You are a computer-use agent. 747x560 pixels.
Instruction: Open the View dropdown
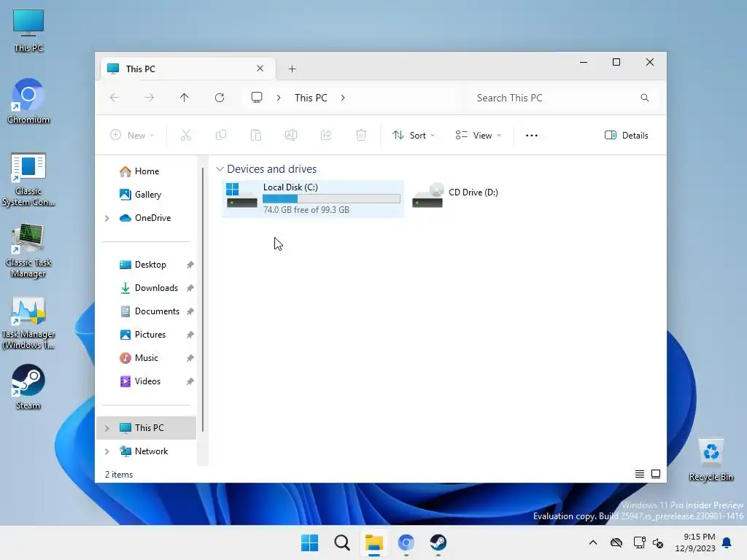click(x=478, y=135)
